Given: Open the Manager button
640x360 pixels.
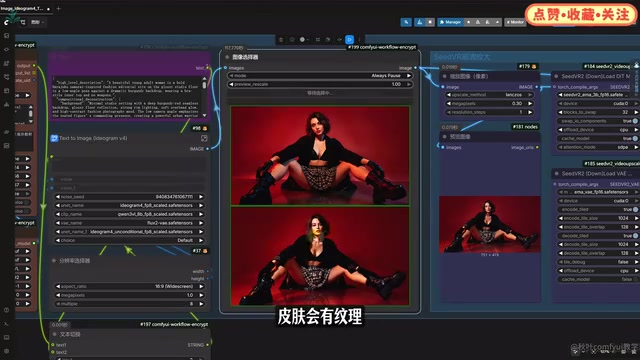Looking at the screenshot, I should tap(450, 22).
